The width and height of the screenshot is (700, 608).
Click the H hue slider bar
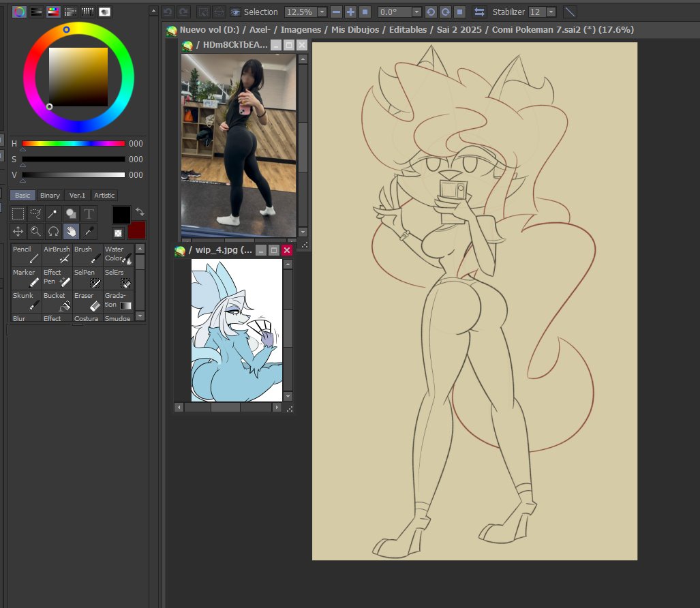[74, 143]
